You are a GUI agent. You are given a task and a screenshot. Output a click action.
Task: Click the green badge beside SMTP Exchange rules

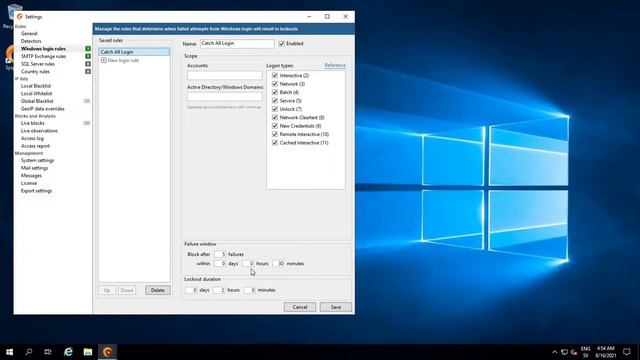click(x=88, y=56)
